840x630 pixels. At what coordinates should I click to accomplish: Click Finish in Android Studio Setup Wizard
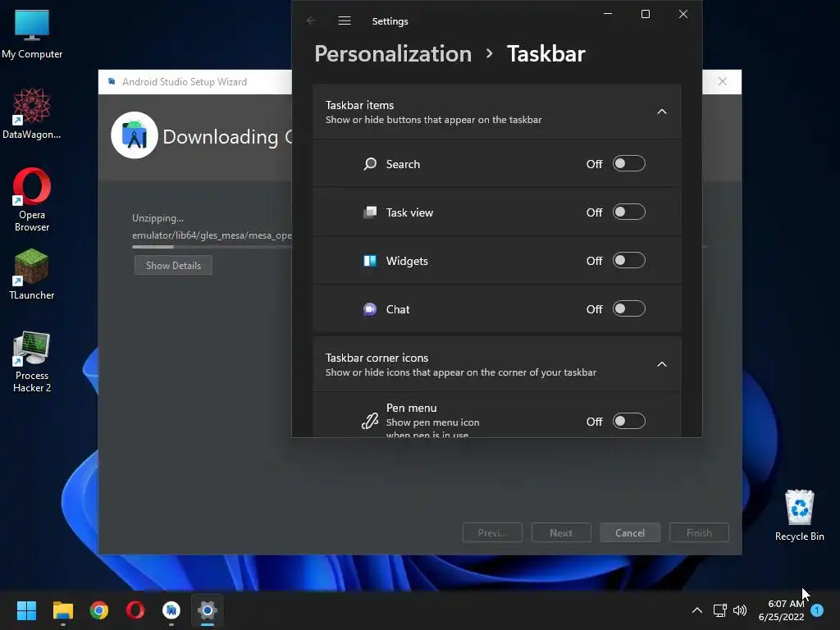[x=699, y=532]
